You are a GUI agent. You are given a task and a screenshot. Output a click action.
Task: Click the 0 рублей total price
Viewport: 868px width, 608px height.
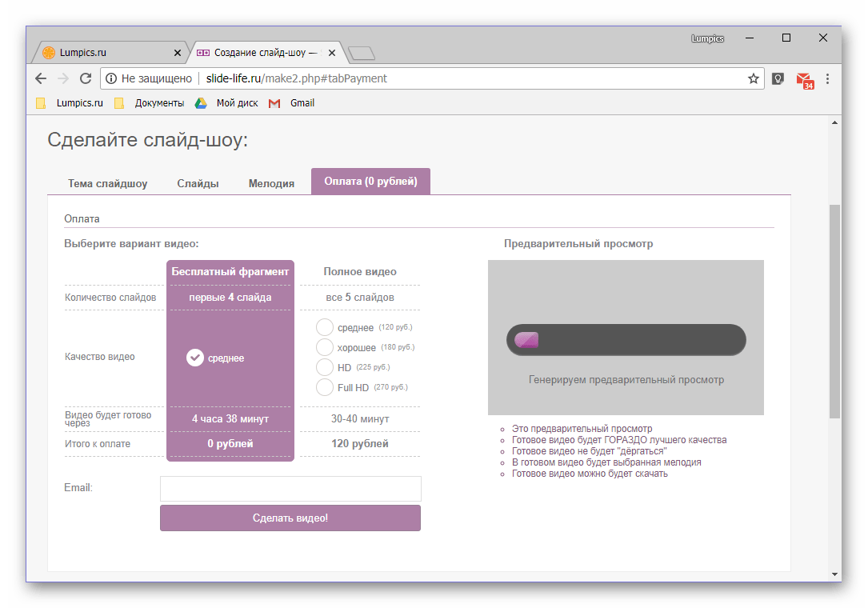(x=230, y=443)
